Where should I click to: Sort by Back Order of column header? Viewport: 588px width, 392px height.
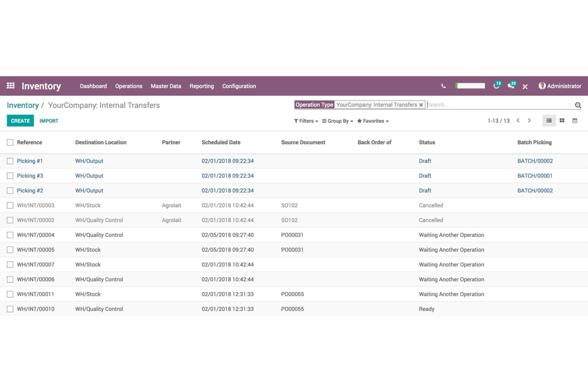coord(374,142)
